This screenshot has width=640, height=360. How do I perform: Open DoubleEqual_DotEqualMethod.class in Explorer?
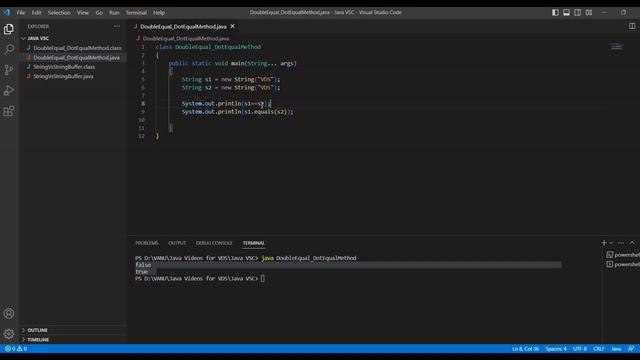click(x=77, y=48)
